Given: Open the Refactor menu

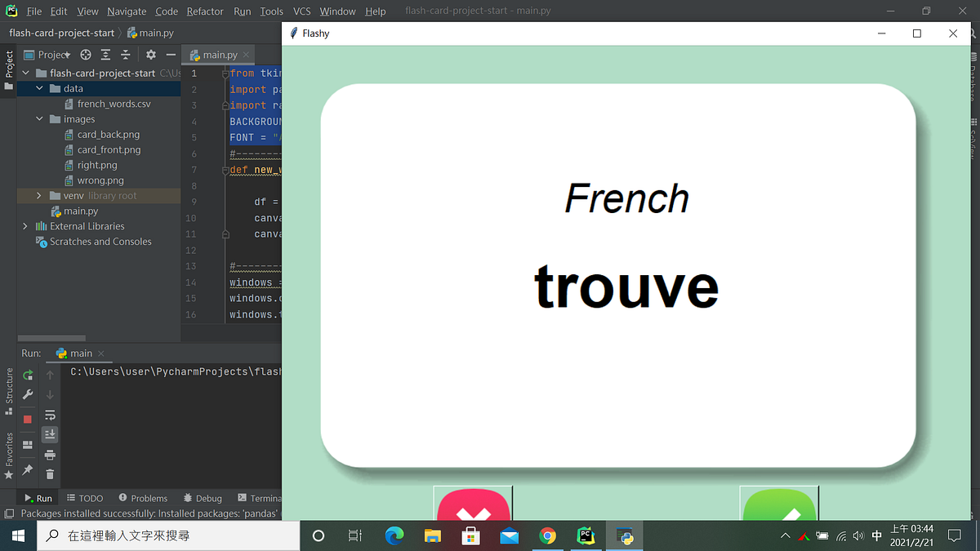Looking at the screenshot, I should (x=204, y=11).
